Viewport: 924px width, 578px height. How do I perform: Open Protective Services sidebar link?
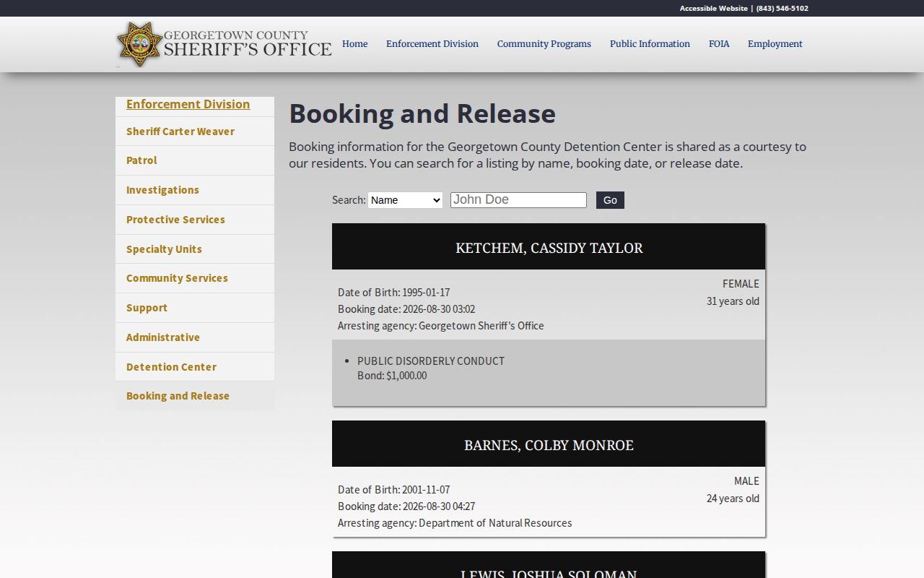coord(195,220)
